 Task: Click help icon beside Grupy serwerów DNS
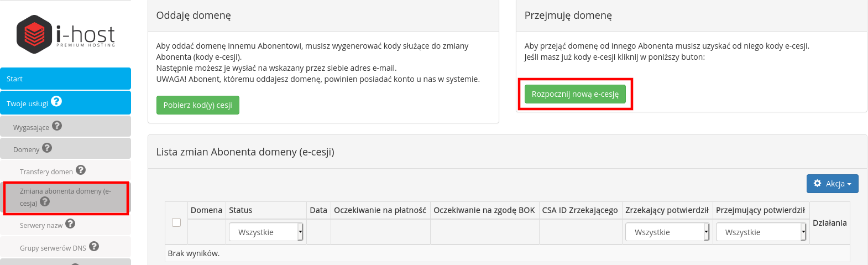(x=94, y=246)
